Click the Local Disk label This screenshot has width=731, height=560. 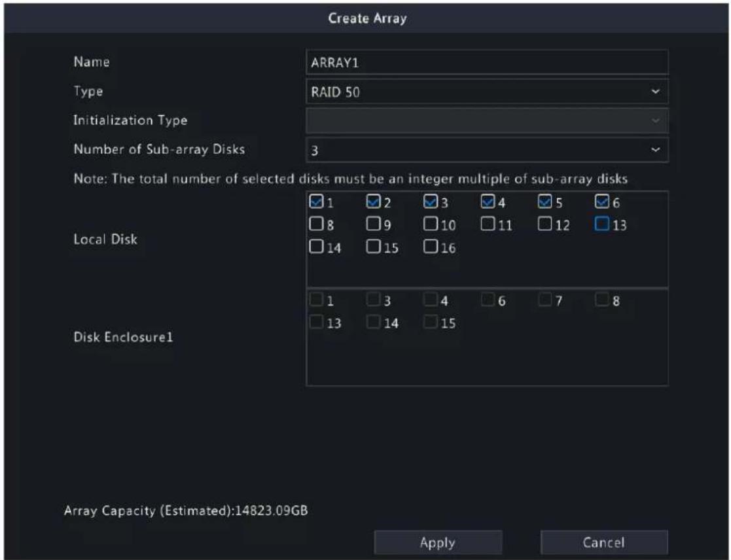pyautogui.click(x=105, y=239)
